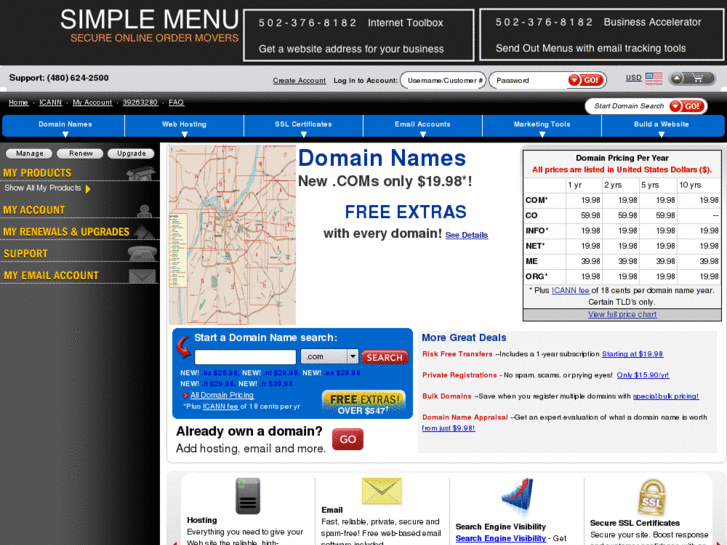Click the special bulk pricing link

coord(666,396)
